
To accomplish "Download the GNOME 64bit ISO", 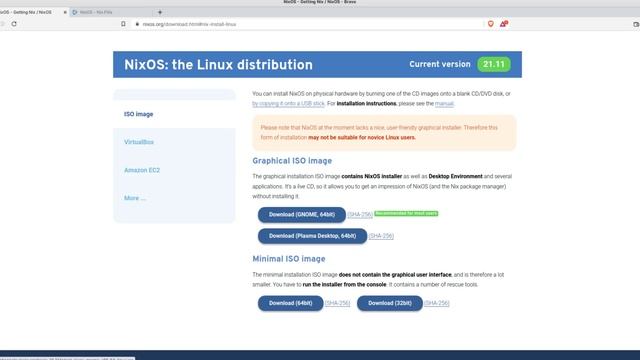I will (302, 215).
